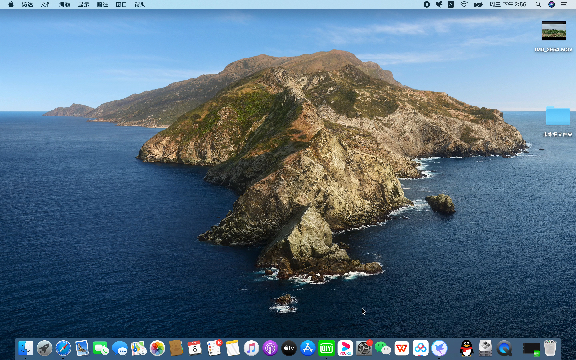Open the QQ penguin app
576x360 pixels.
click(467, 348)
